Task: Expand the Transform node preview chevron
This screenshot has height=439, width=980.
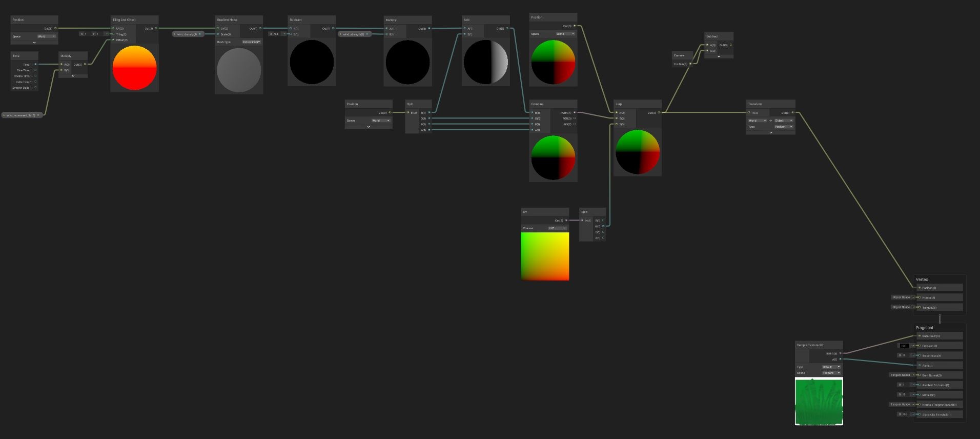Action: pyautogui.click(x=770, y=132)
